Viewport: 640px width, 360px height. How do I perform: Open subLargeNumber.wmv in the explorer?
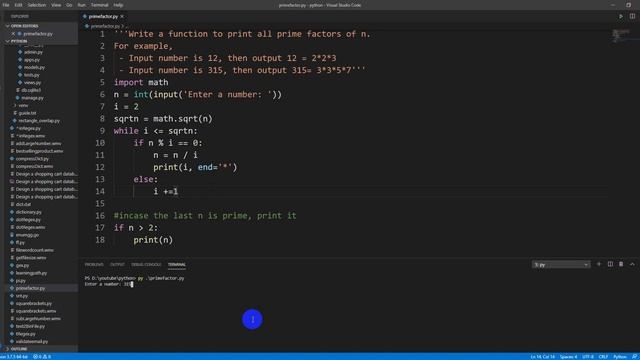tap(38, 319)
